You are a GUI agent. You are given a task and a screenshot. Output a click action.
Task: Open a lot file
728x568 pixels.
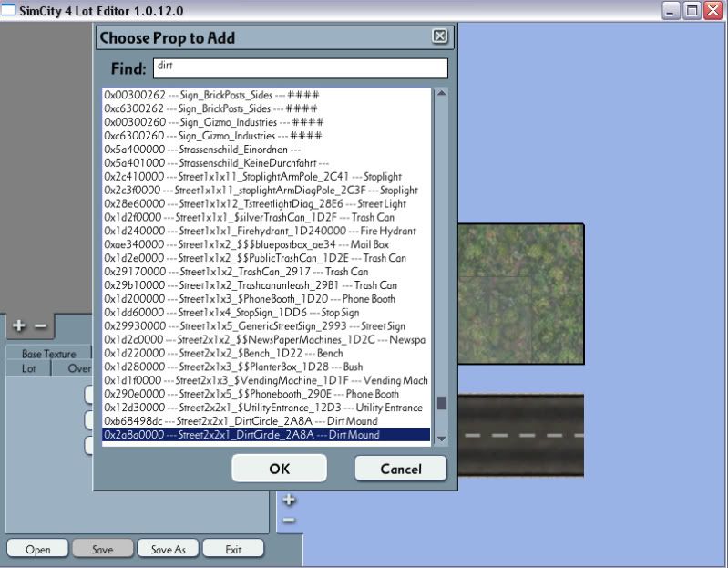click(37, 549)
